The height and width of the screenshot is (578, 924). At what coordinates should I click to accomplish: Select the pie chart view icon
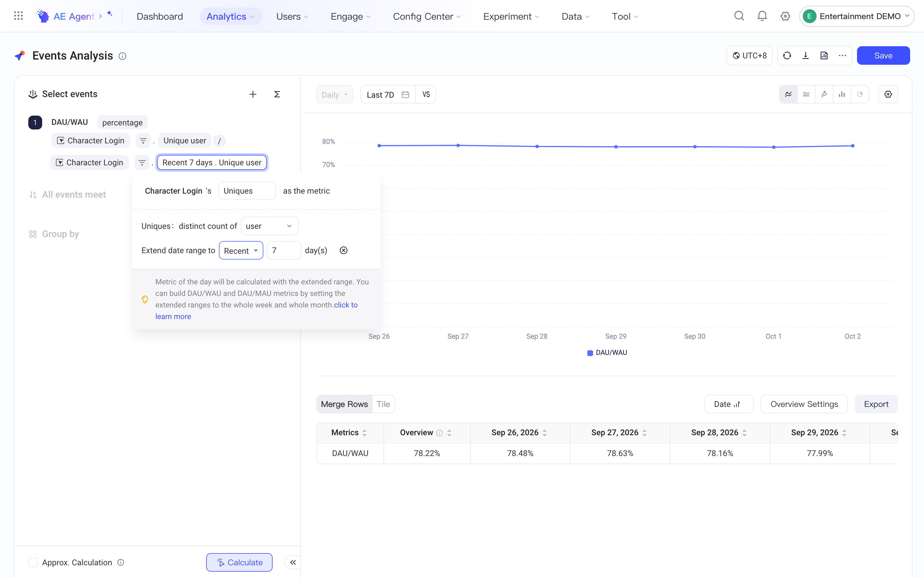(860, 95)
